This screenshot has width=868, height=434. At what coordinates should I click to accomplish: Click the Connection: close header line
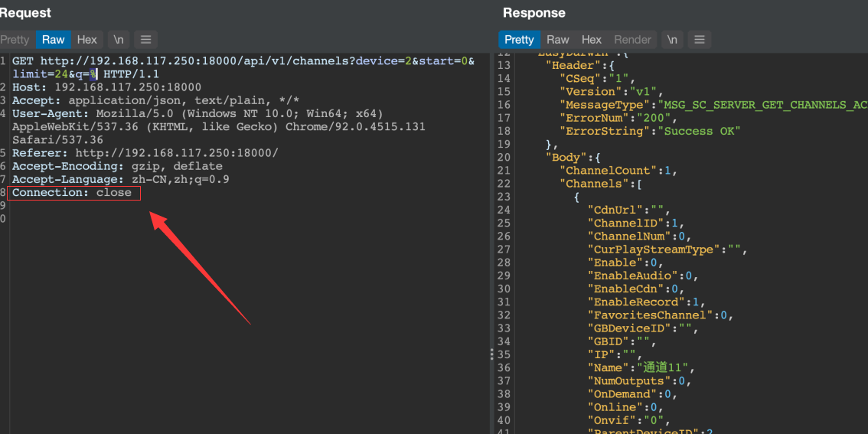point(76,193)
